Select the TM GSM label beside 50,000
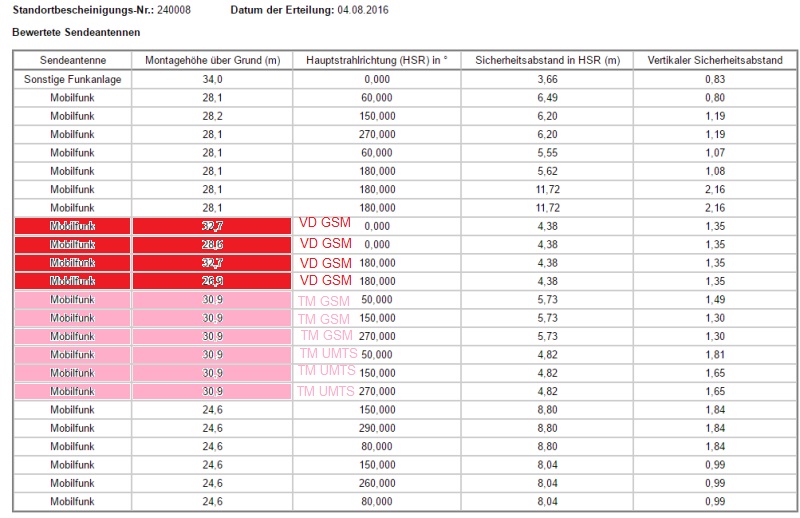Image resolution: width=800 pixels, height=518 pixels. [x=325, y=299]
